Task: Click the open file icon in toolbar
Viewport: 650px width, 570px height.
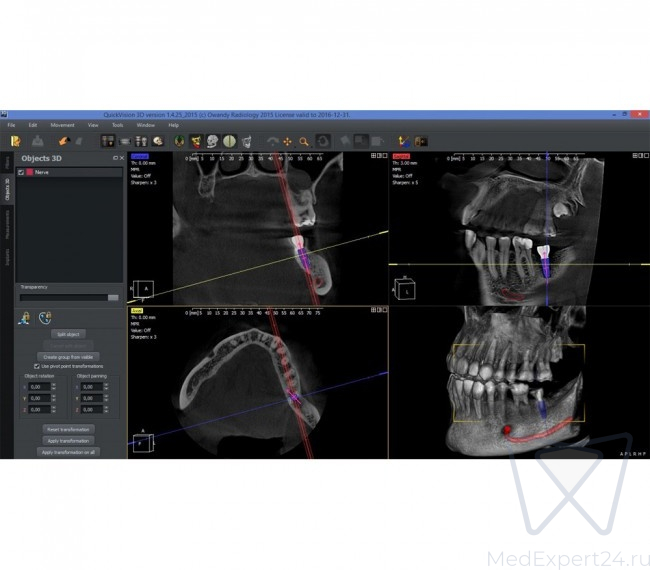Action: tap(15, 141)
